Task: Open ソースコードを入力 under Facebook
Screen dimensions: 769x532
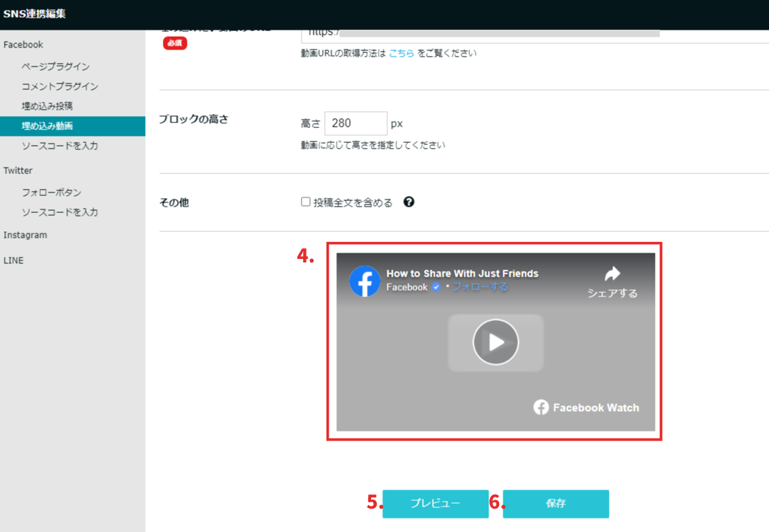Action: [x=59, y=146]
